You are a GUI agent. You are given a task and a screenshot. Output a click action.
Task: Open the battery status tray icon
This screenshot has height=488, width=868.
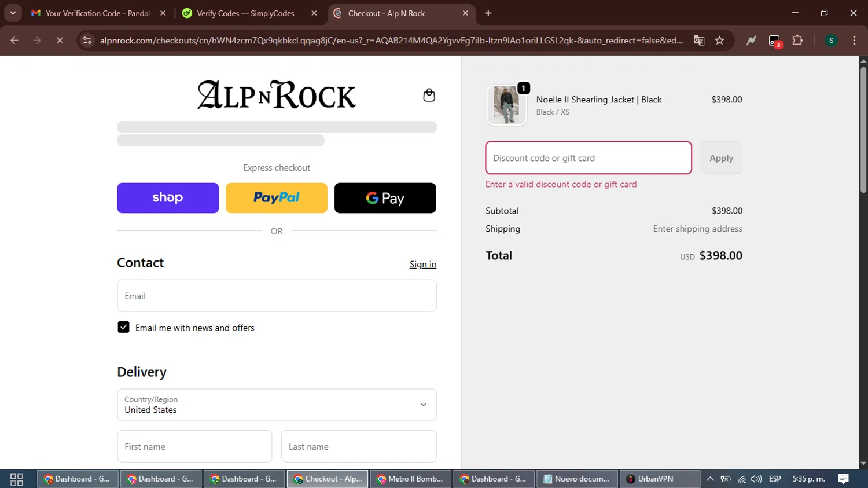point(726,479)
